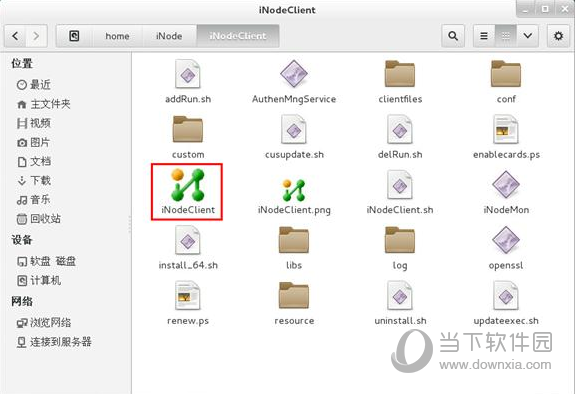
Task: Navigate to iNode in the path bar
Action: click(x=169, y=36)
